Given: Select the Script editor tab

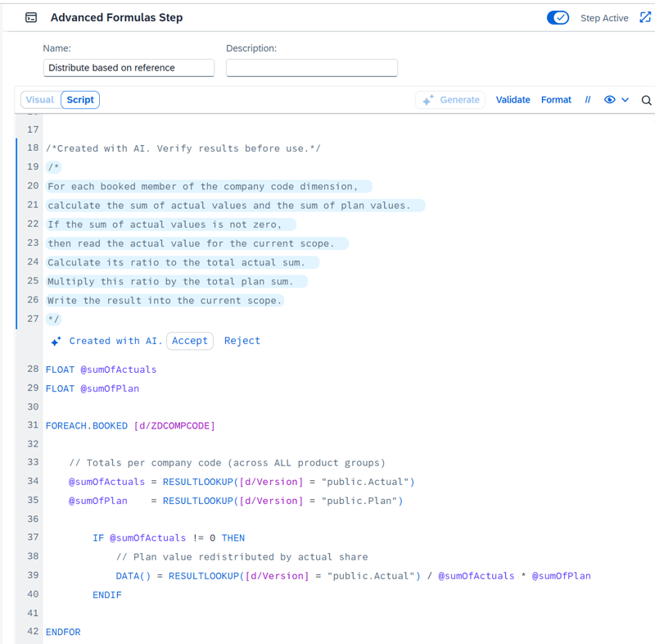Looking at the screenshot, I should click(x=80, y=100).
